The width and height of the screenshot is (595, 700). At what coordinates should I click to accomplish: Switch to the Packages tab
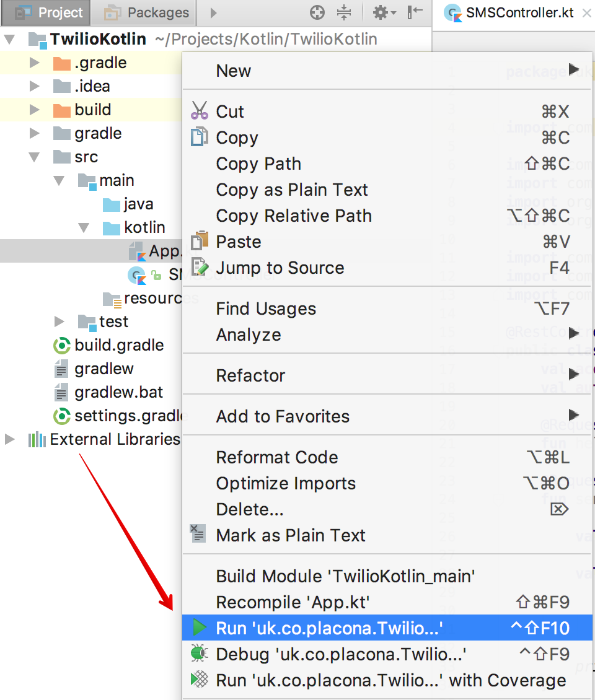[148, 12]
